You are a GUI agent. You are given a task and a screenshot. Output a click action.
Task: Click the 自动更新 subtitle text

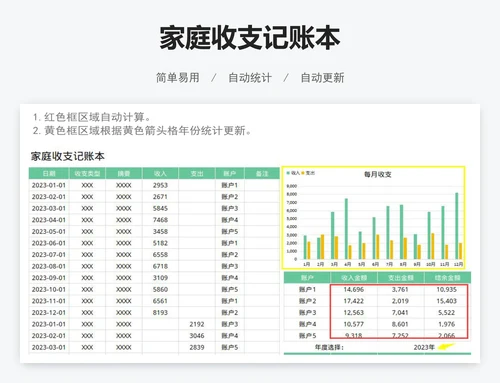tap(322, 78)
